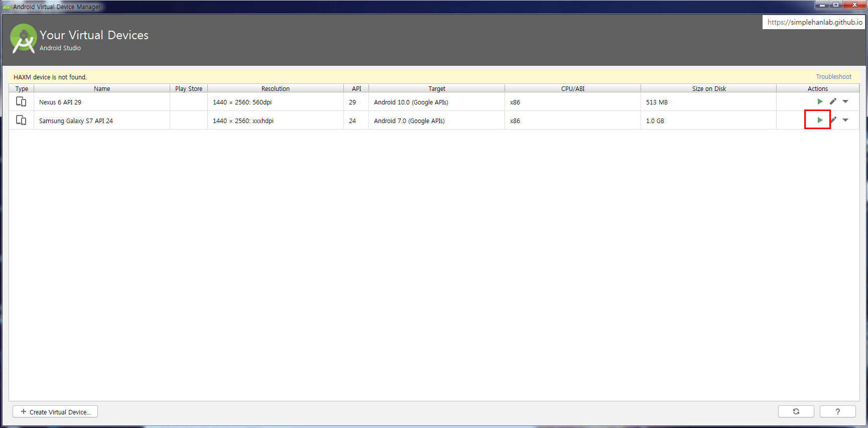Sort by the API column header
Viewport: 868px width, 428px height.
(x=356, y=88)
